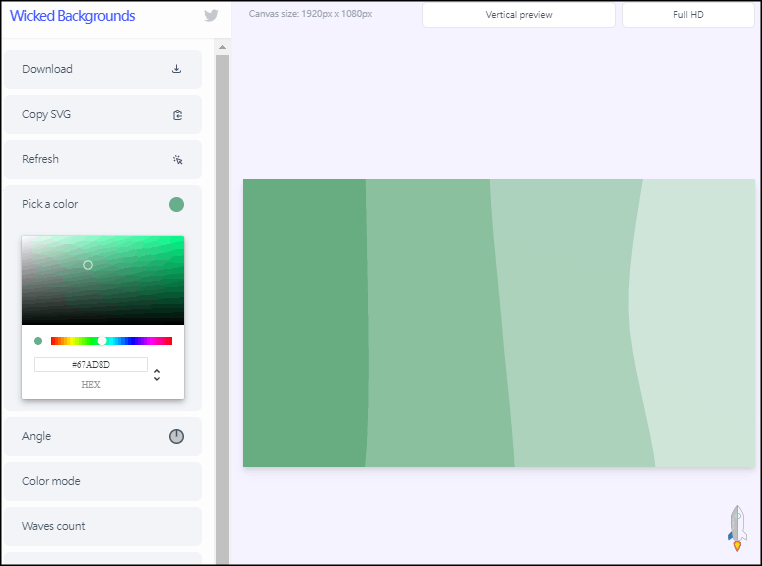Image resolution: width=762 pixels, height=566 pixels.
Task: Switch to Vertical preview
Action: (x=518, y=15)
